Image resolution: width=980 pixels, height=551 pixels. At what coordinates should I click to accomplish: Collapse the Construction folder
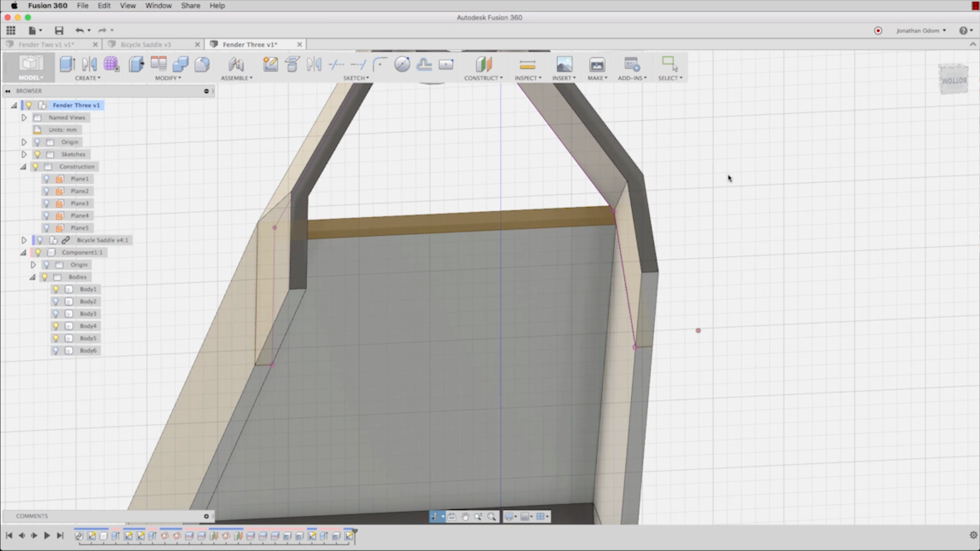[23, 167]
